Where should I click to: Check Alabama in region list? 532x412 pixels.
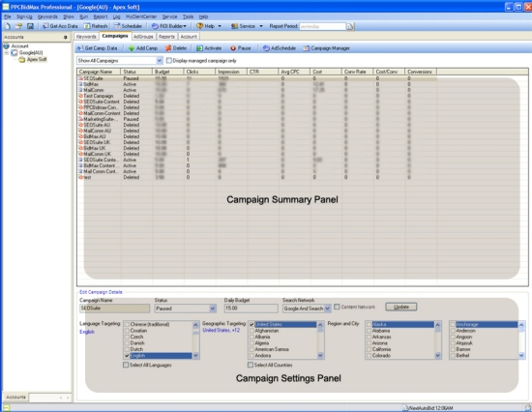pyautogui.click(x=369, y=331)
